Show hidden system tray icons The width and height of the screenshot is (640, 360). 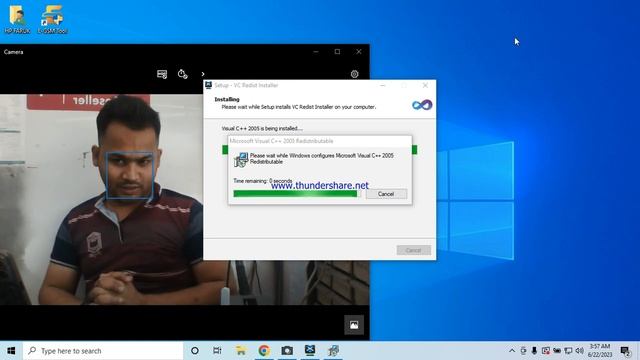tap(512, 351)
